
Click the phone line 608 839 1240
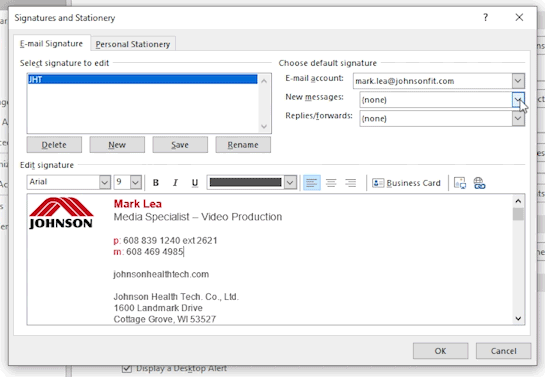tap(165, 240)
